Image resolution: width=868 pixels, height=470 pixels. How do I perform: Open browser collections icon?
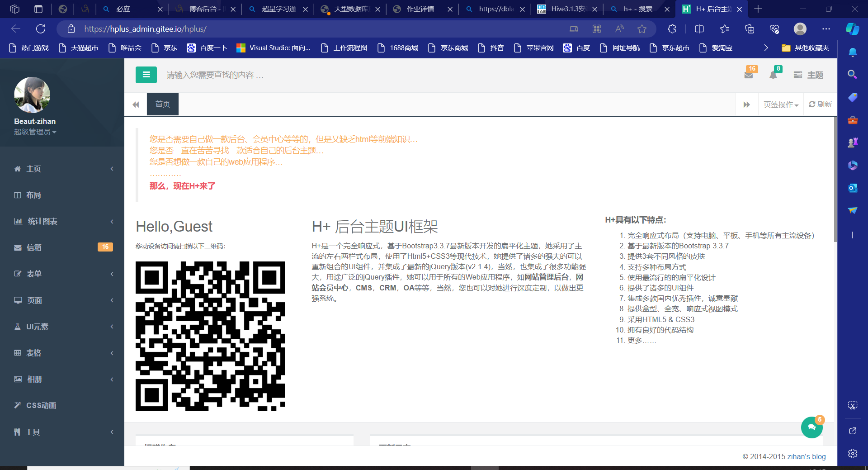(750, 29)
